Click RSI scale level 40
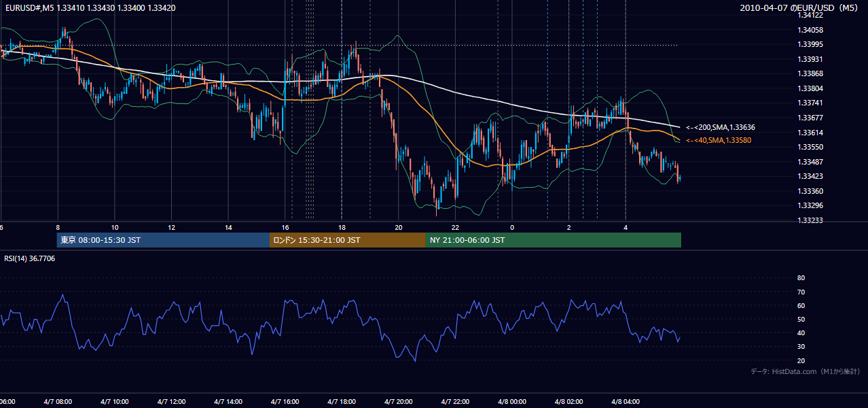This screenshot has height=408, width=868. tap(801, 333)
